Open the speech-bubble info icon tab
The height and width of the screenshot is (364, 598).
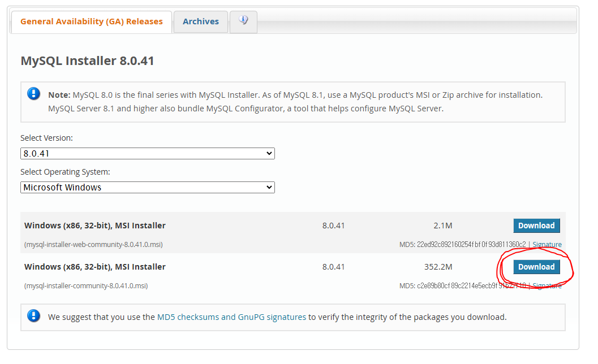(243, 21)
